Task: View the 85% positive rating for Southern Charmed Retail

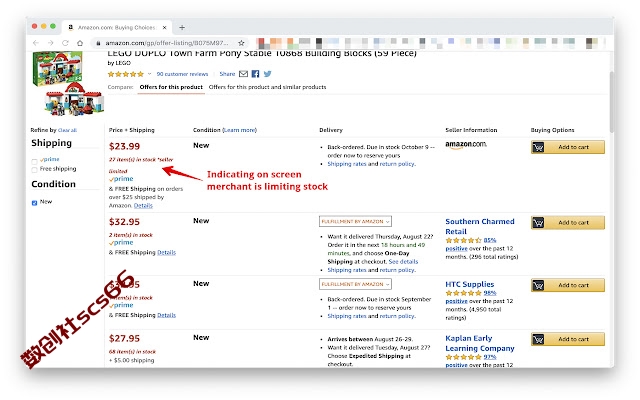Action: coord(490,240)
